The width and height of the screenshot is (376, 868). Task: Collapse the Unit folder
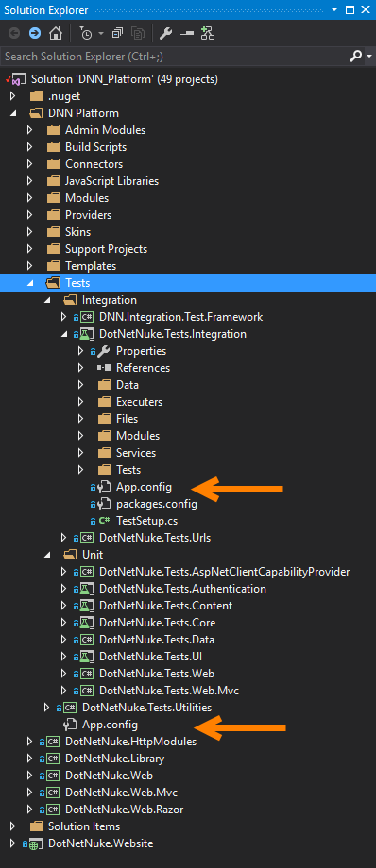(47, 555)
